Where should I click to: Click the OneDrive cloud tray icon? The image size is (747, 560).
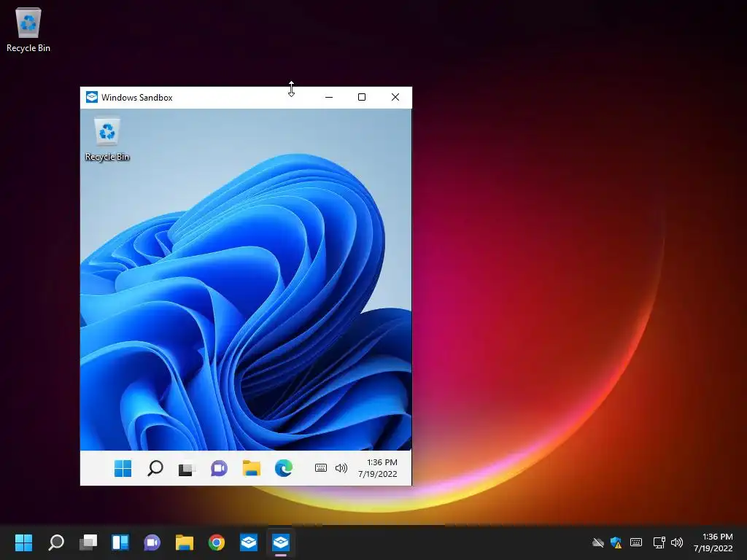coord(598,542)
